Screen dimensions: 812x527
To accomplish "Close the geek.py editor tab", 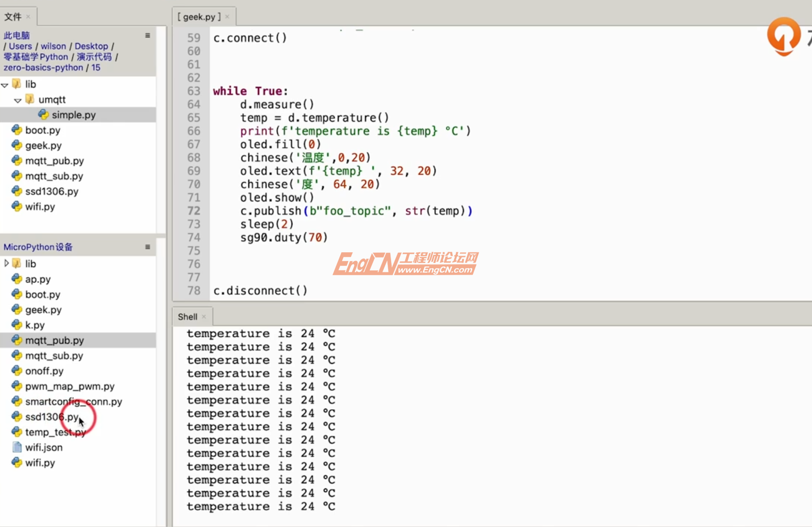I will [x=227, y=17].
